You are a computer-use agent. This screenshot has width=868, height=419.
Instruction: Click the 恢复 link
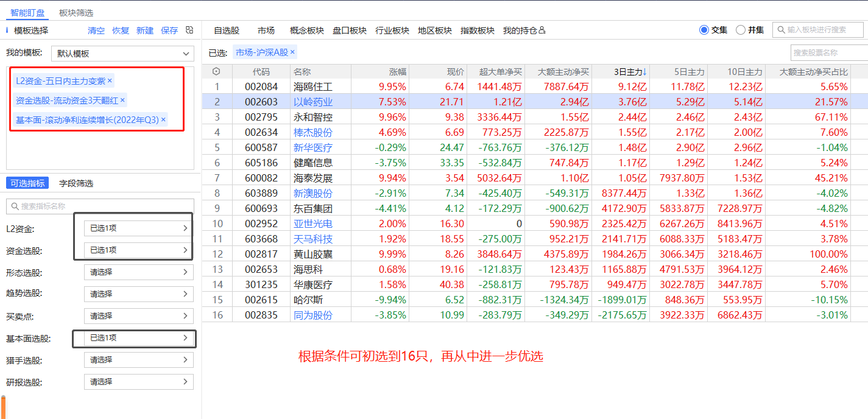121,30
